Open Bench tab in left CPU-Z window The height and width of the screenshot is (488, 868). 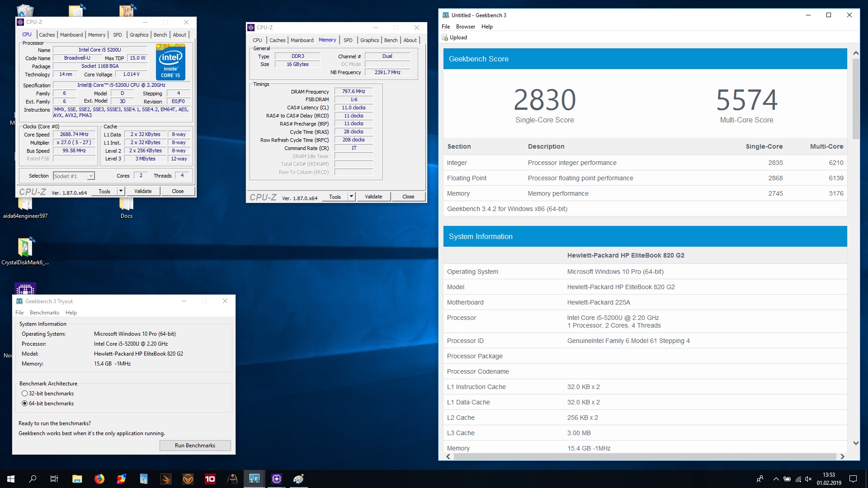click(x=160, y=35)
